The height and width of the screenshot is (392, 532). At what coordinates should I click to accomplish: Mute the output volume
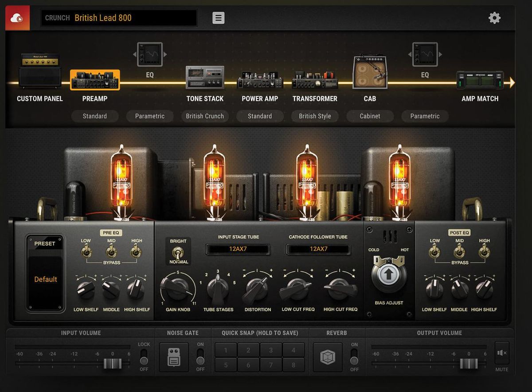pyautogui.click(x=502, y=353)
